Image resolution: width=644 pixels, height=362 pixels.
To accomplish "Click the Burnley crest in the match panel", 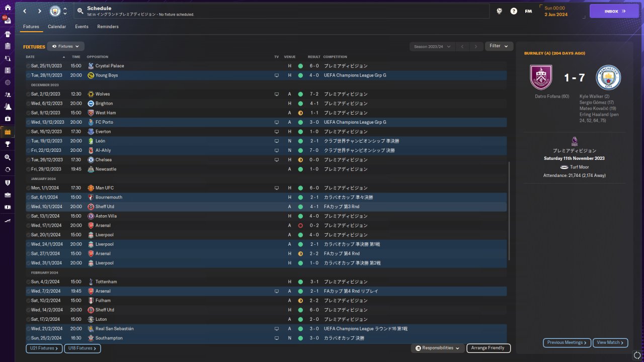I will [541, 77].
